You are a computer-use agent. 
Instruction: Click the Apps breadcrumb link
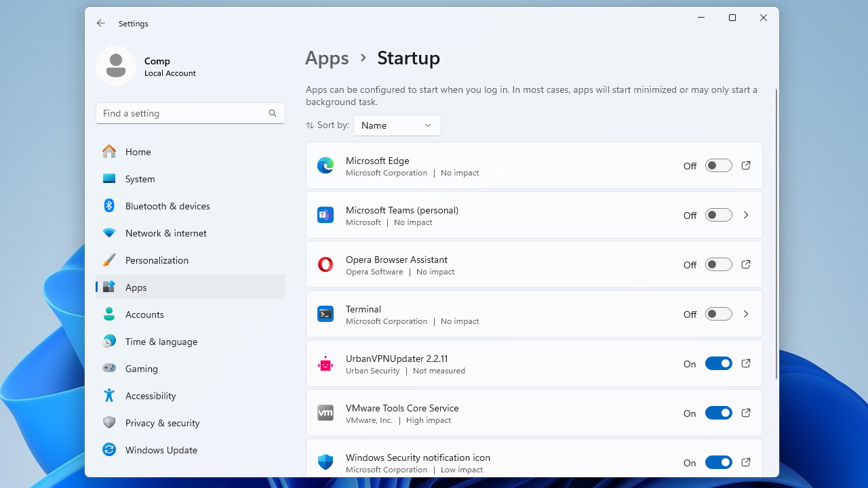click(x=327, y=58)
